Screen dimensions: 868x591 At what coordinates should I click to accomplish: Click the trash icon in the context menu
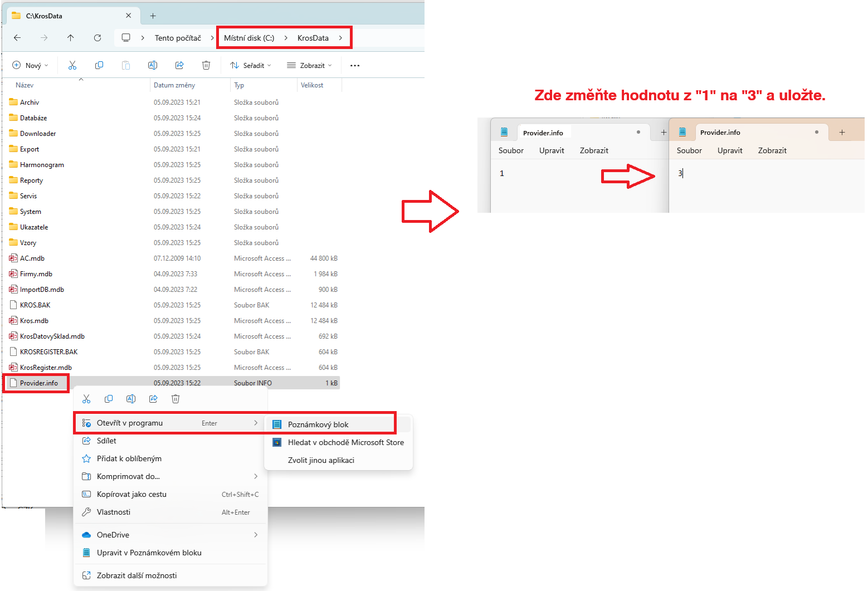pos(175,399)
